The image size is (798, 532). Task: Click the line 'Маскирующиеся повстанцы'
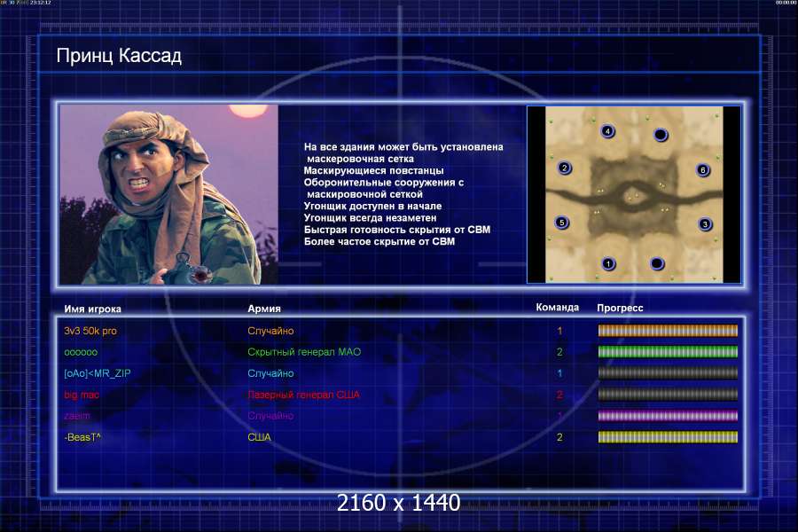[373, 170]
